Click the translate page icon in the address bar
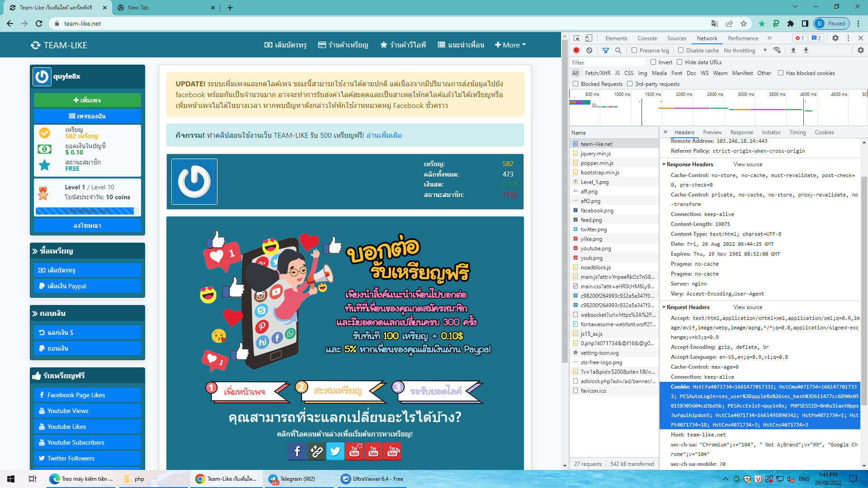This screenshot has width=868, height=488. pos(715,23)
